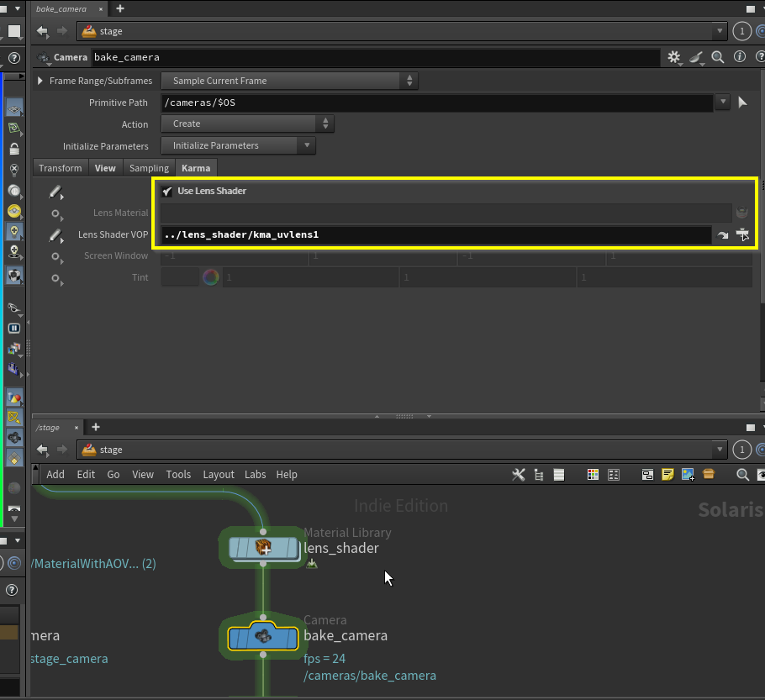Screen dimensions: 765x700
Task: Click the Camera node type icon beside the name
Action: click(x=44, y=57)
